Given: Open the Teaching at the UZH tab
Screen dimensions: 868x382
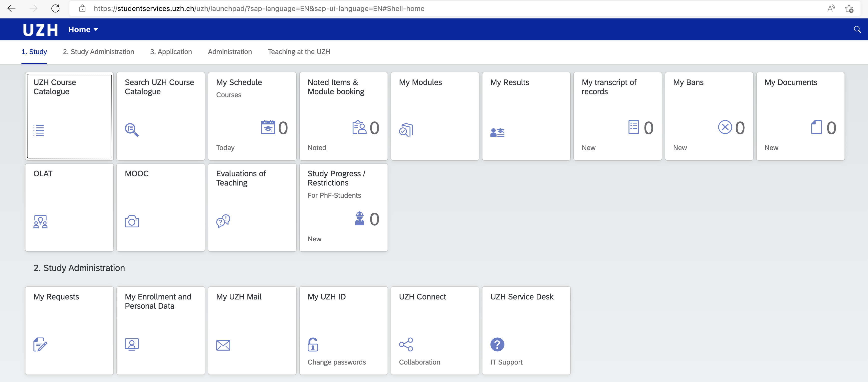Looking at the screenshot, I should 299,52.
